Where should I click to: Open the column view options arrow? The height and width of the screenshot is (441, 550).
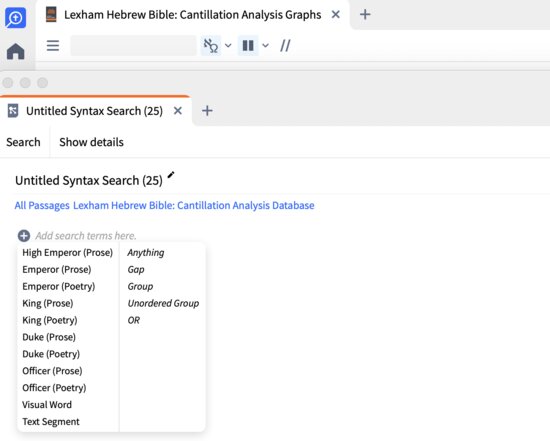pyautogui.click(x=266, y=46)
